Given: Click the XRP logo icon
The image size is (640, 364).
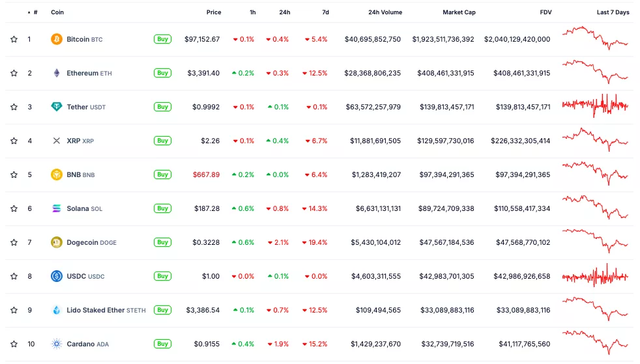Looking at the screenshot, I should [x=57, y=141].
